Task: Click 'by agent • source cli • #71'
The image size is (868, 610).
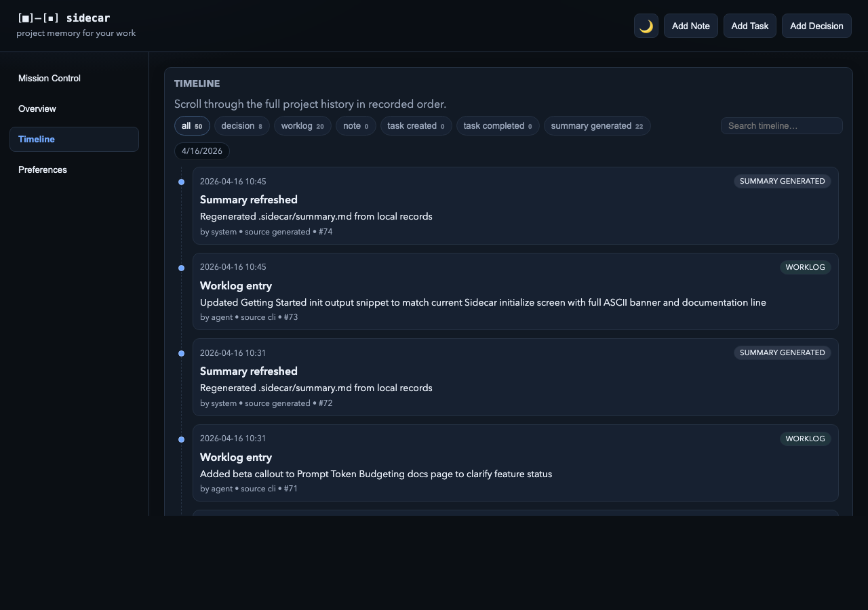Action: pos(249,489)
